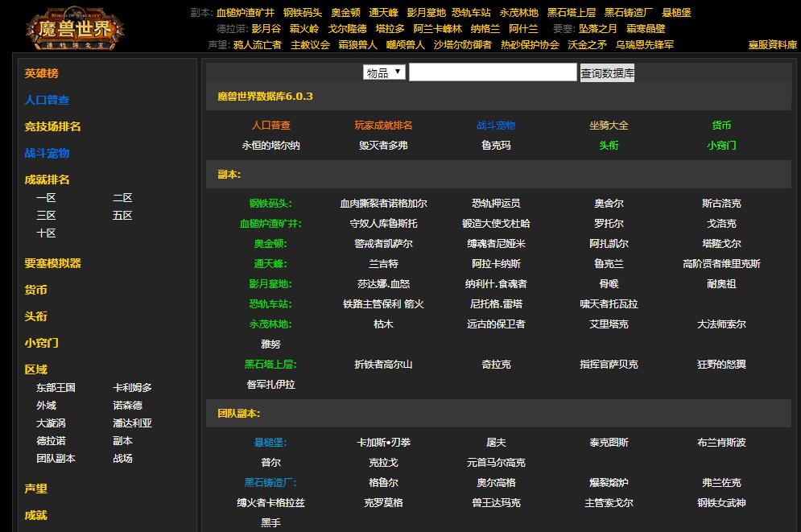Visit the 臺服資料庫 link at top right
The height and width of the screenshot is (532, 801).
pos(771,45)
